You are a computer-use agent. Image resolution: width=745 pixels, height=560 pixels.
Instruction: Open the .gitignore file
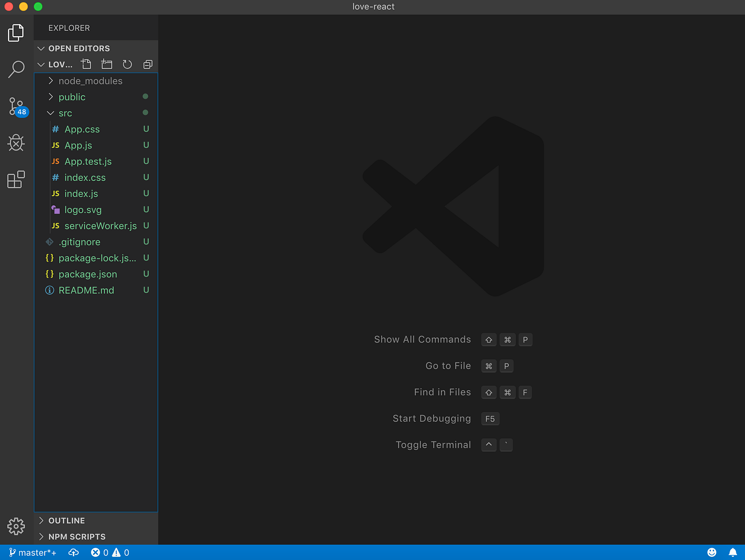[96, 242]
